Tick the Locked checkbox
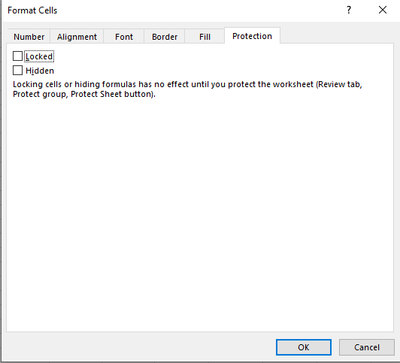The height and width of the screenshot is (363, 400). point(18,56)
